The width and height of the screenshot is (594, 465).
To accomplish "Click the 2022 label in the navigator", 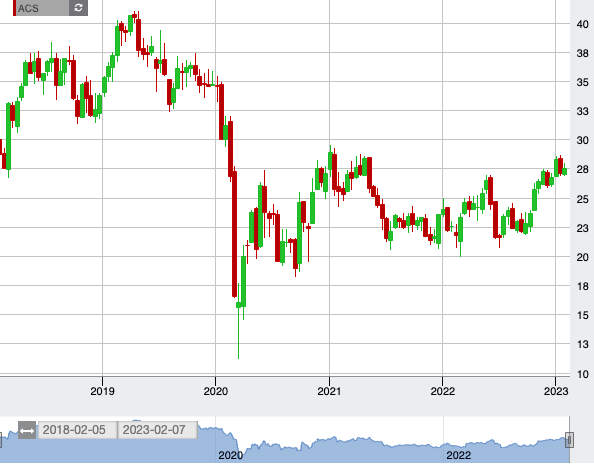I will click(x=458, y=455).
